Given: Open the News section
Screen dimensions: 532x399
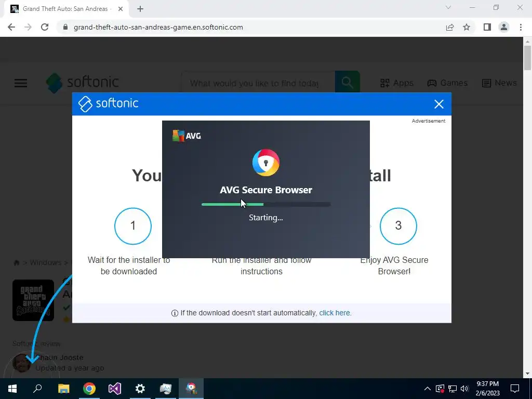Looking at the screenshot, I should tap(499, 83).
